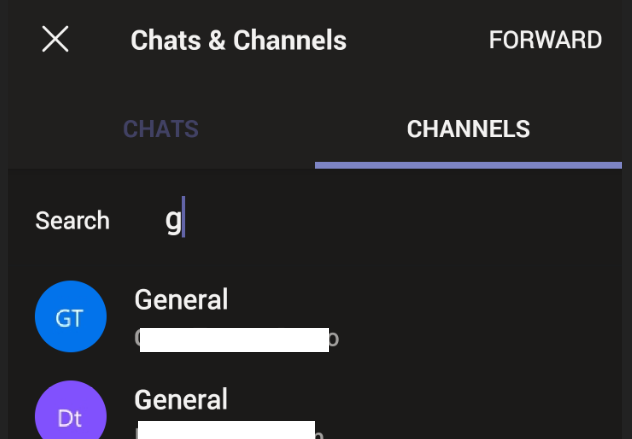This screenshot has height=439, width=632.
Task: Click the typed letter "g" in search
Action: (173, 221)
